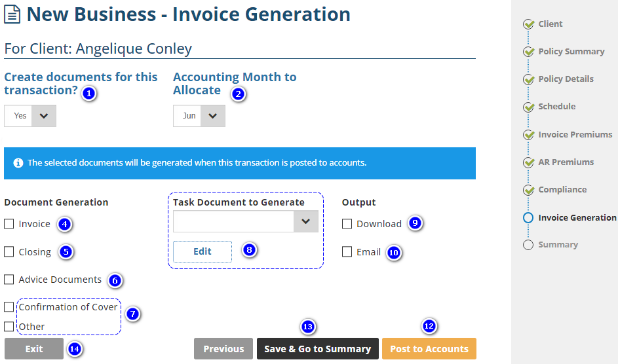Click the Schedule step checkmark icon
618x364 pixels.
(x=528, y=107)
